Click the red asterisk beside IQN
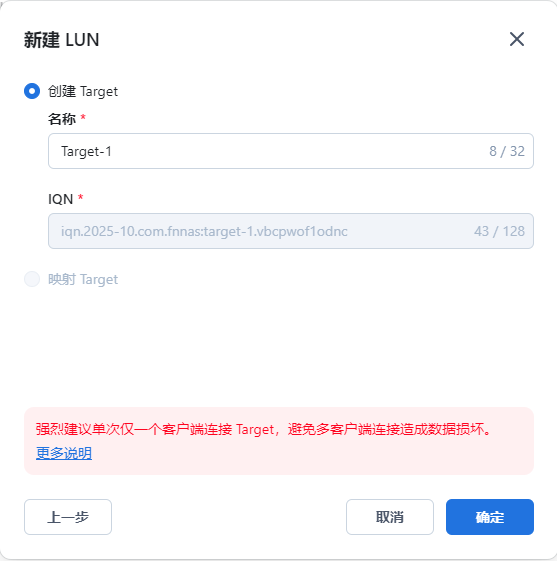Screen dimensions: 557x561 click(80, 197)
